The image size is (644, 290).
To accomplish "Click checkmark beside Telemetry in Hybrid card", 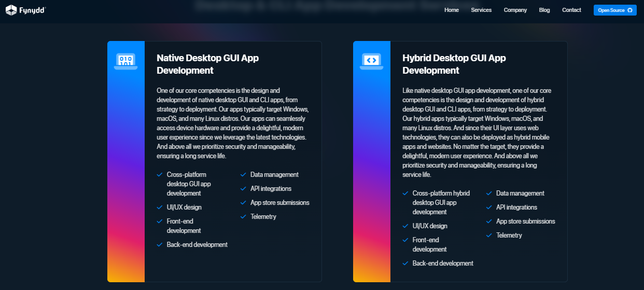I will [x=489, y=236].
